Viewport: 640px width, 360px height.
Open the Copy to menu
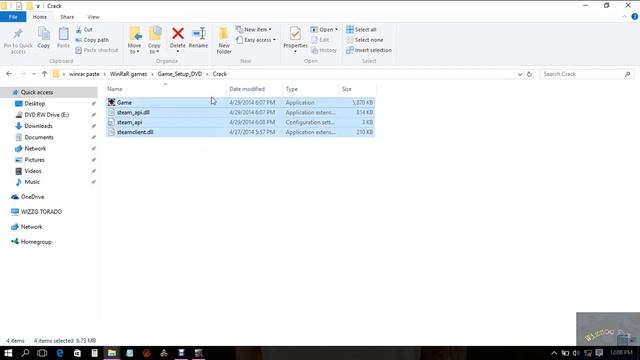click(154, 41)
